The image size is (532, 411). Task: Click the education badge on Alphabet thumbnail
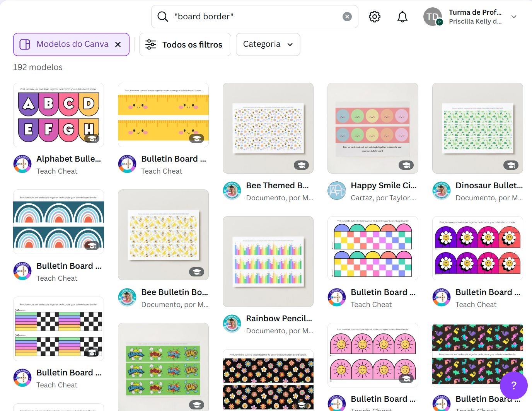(x=92, y=138)
